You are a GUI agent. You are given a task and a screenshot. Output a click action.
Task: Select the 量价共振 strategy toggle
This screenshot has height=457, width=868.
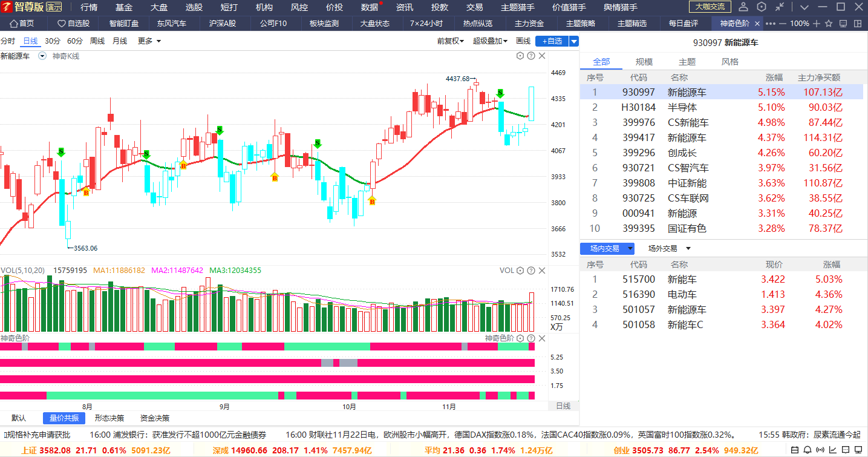[64, 418]
